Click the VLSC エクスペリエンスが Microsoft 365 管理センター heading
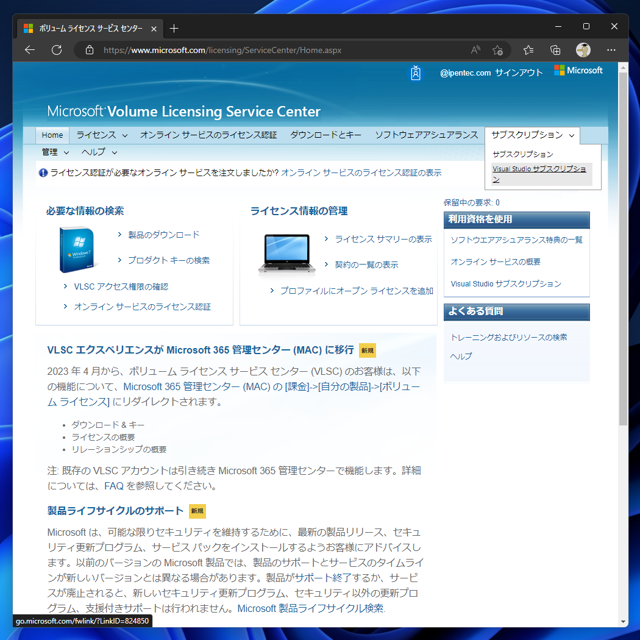 pyautogui.click(x=200, y=350)
